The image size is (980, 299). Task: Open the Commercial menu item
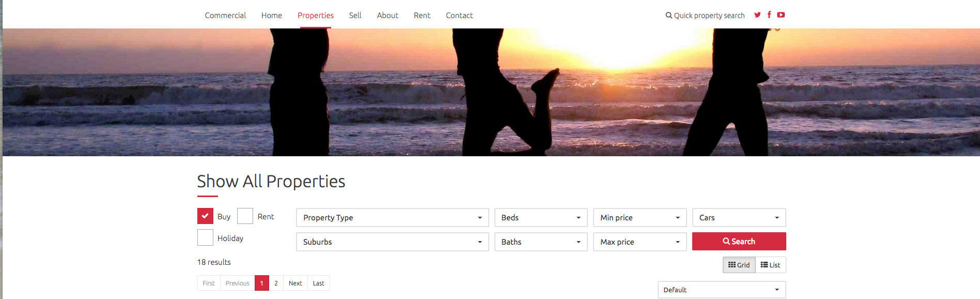point(225,16)
